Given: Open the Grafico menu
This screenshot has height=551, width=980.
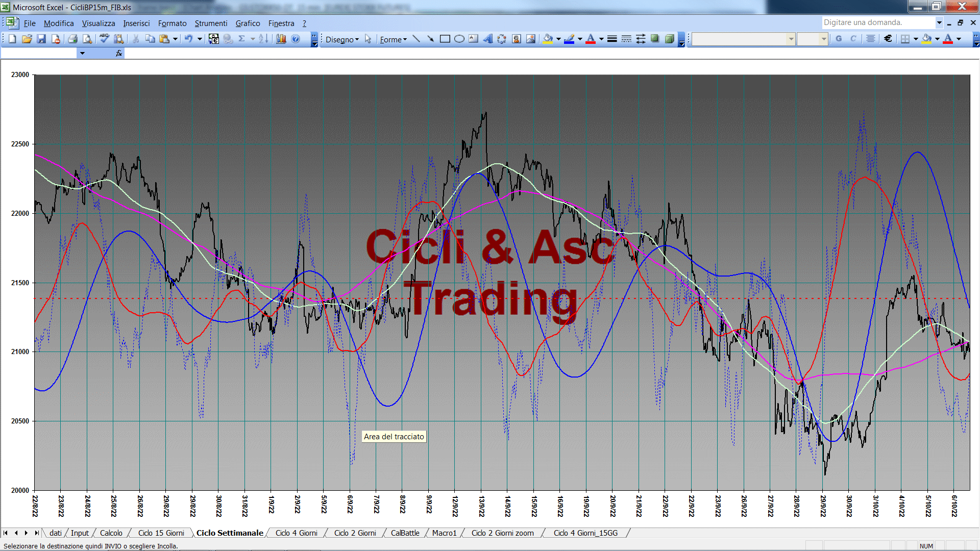Looking at the screenshot, I should tap(248, 23).
